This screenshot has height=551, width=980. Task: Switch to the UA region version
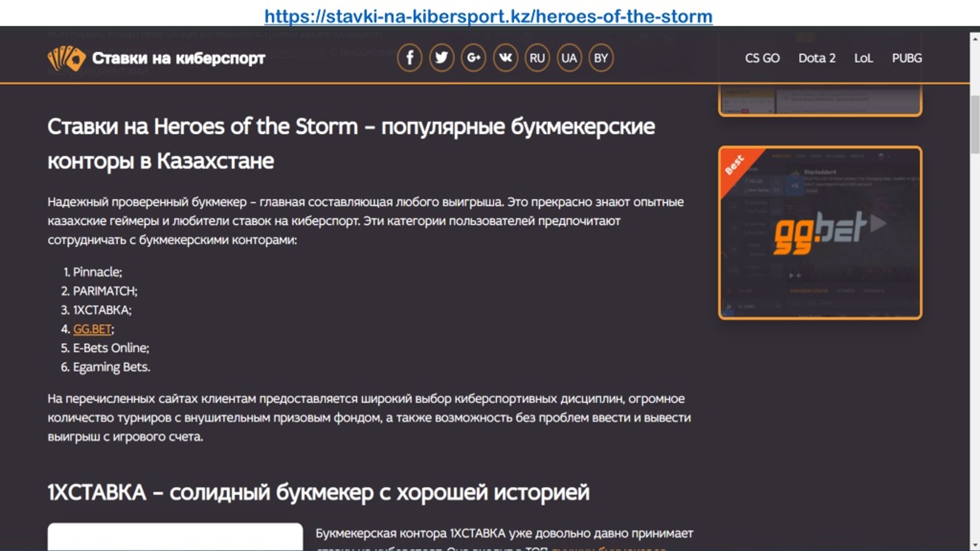click(569, 58)
